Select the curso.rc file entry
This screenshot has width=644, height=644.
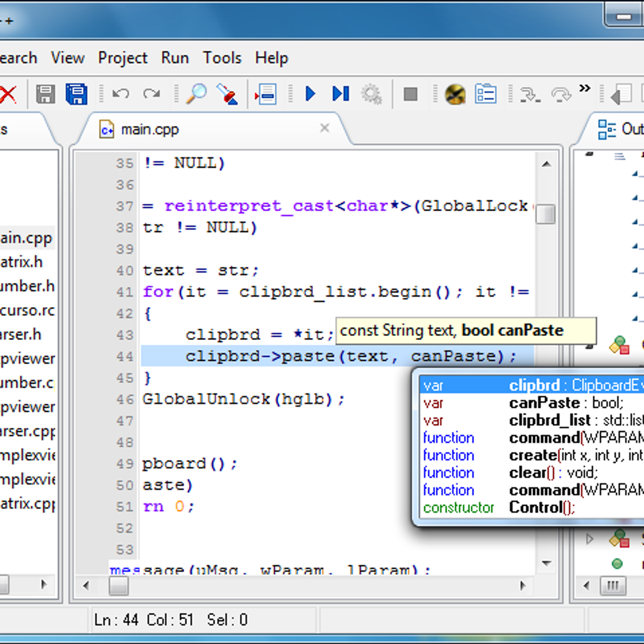tap(27, 310)
